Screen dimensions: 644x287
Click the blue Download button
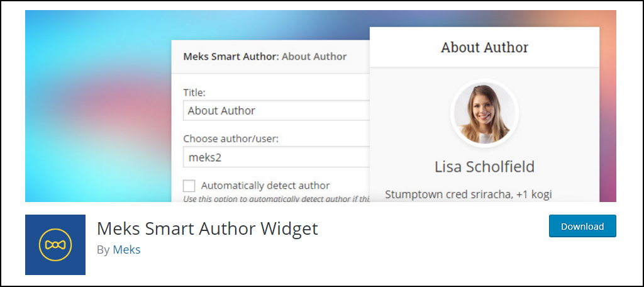point(582,226)
